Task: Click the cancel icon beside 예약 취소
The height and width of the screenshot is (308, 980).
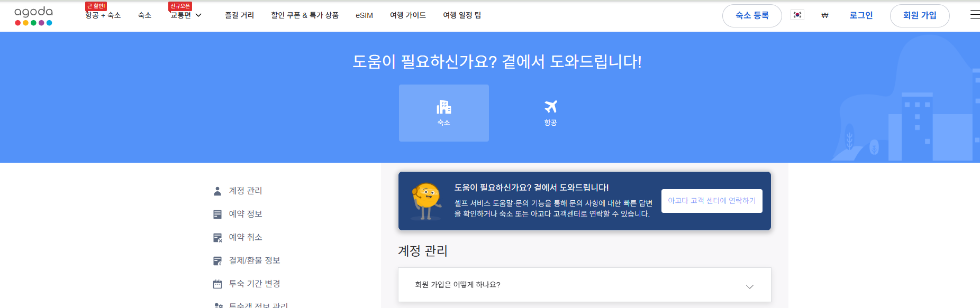Action: [217, 238]
